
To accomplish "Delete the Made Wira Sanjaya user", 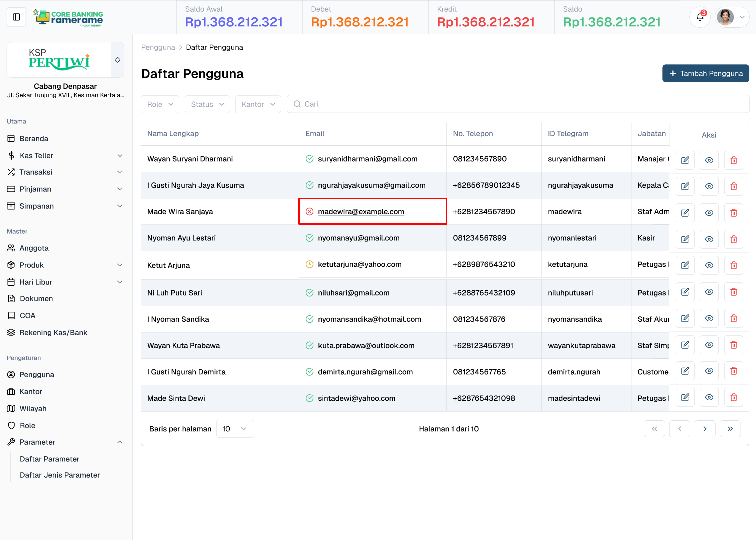I will [x=733, y=213].
